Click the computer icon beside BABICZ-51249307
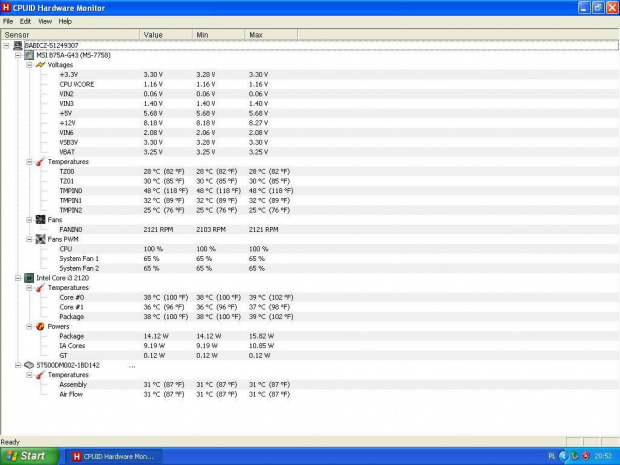The image size is (620, 465). click(18, 45)
